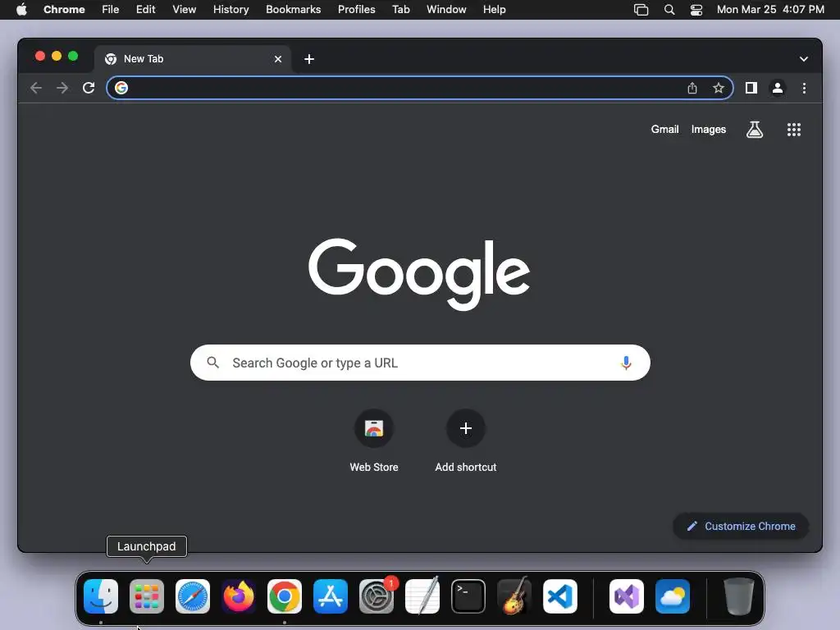The height and width of the screenshot is (630, 840).
Task: Open a new tab with the plus button
Action: (309, 59)
